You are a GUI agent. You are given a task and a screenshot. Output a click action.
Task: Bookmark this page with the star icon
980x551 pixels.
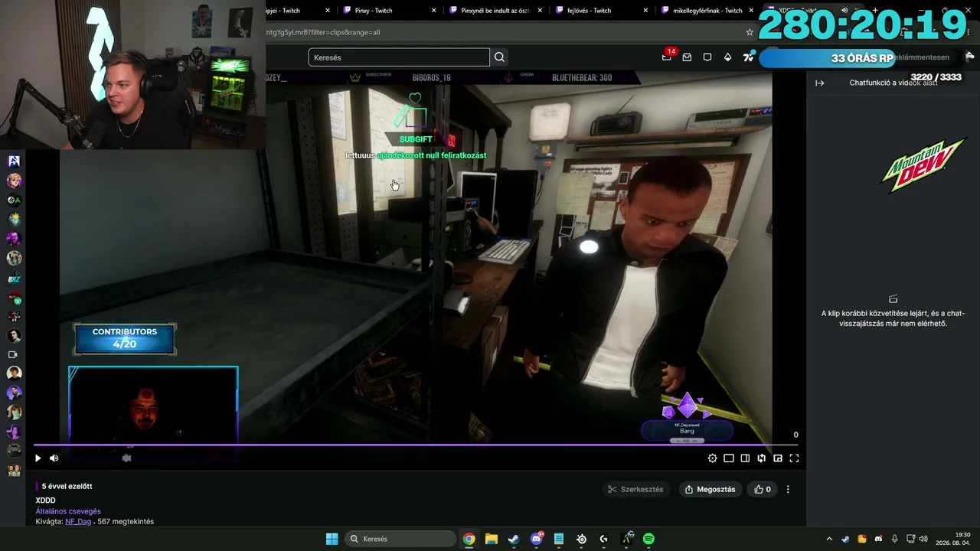pos(750,32)
